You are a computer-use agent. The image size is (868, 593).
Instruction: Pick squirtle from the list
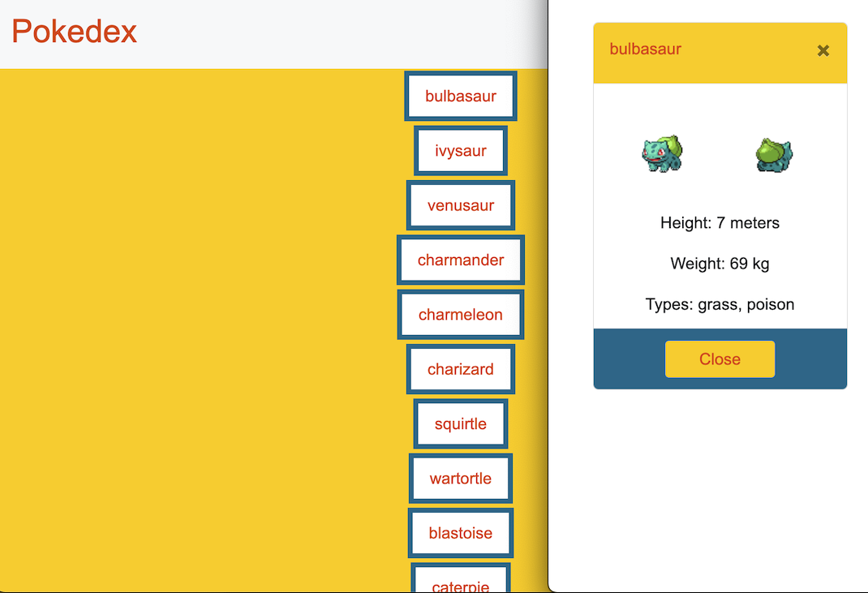(461, 423)
